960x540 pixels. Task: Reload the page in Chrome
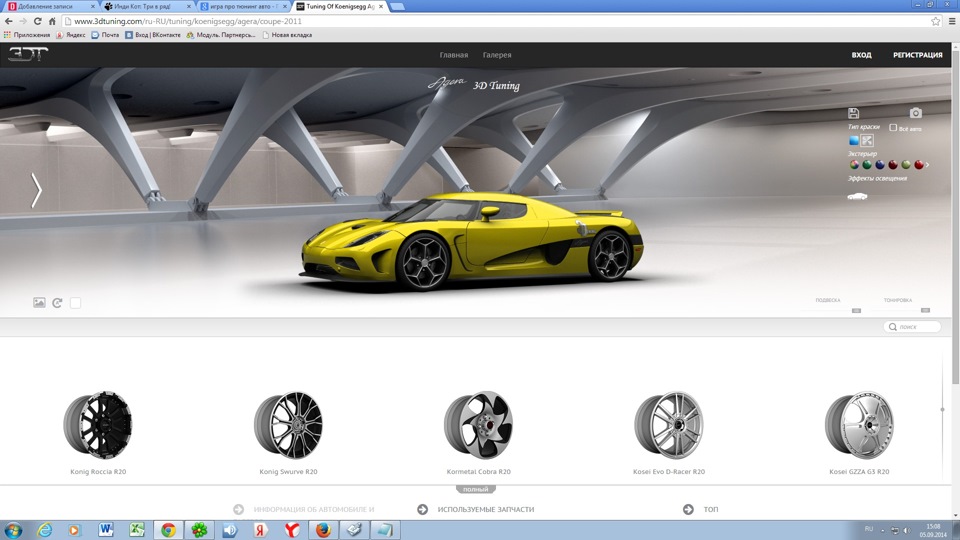(37, 21)
